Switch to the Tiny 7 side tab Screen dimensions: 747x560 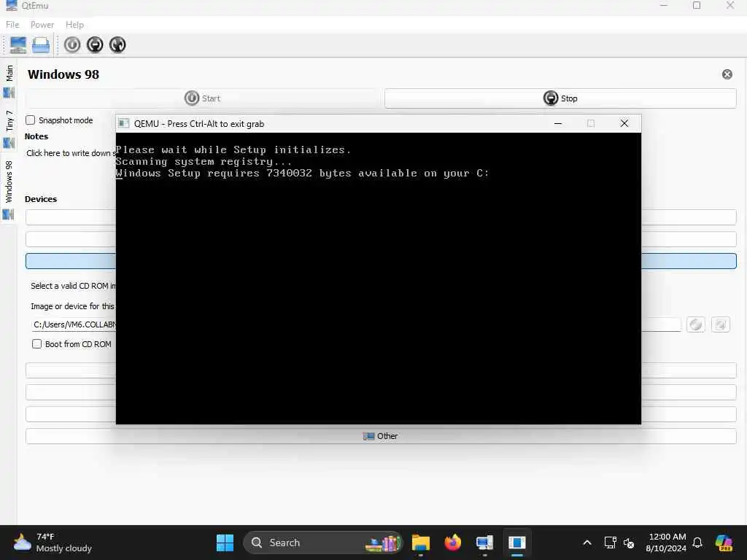point(9,128)
